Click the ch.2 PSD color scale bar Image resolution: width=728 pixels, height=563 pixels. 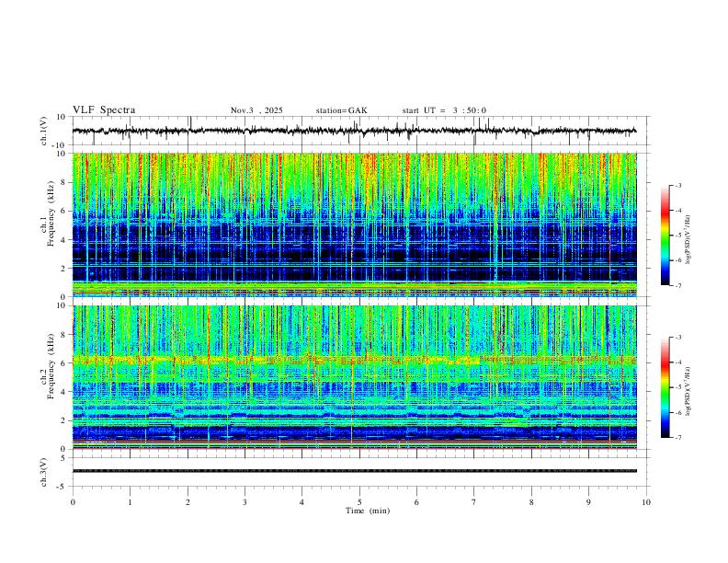click(665, 387)
